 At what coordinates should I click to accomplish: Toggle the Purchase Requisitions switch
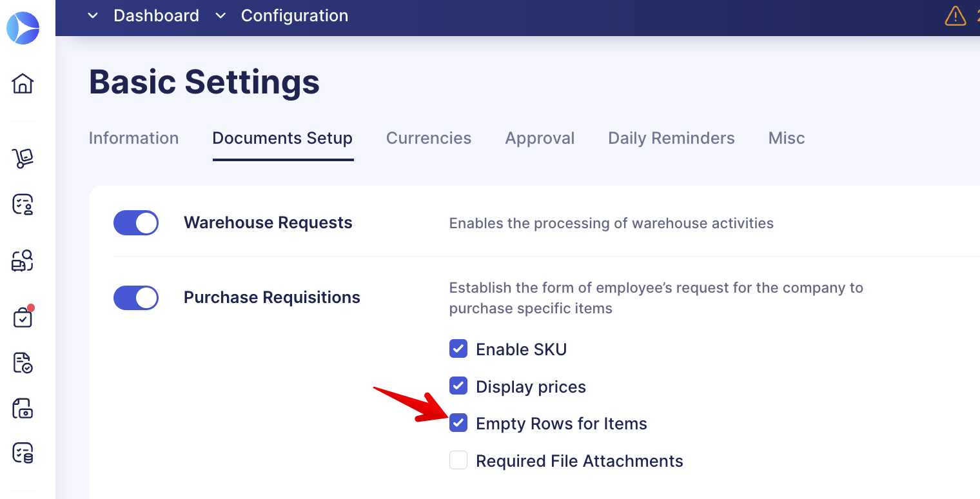click(x=136, y=298)
